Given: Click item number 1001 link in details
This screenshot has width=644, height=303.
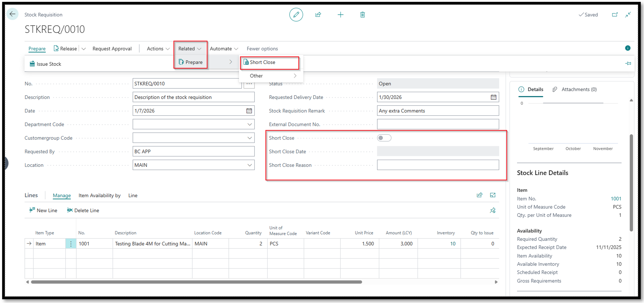Looking at the screenshot, I should [616, 199].
